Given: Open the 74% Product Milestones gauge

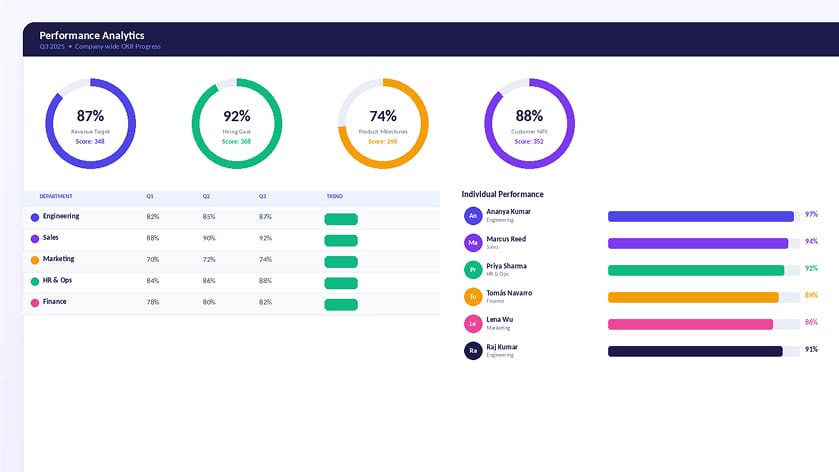Looking at the screenshot, I should pos(383,124).
